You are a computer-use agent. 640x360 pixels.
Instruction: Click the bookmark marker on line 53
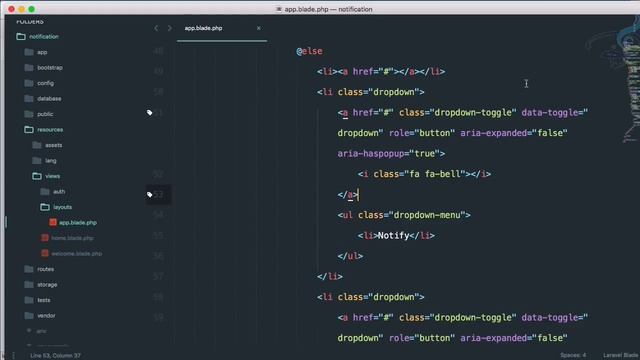point(149,195)
